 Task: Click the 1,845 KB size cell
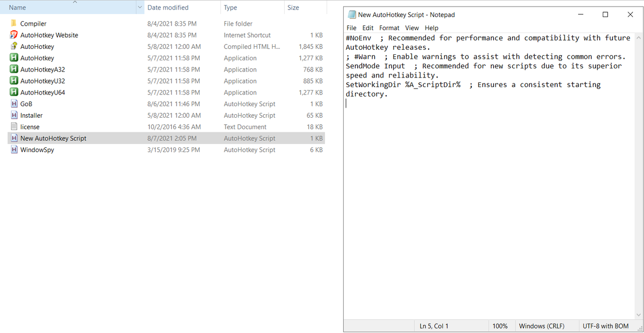pos(311,47)
